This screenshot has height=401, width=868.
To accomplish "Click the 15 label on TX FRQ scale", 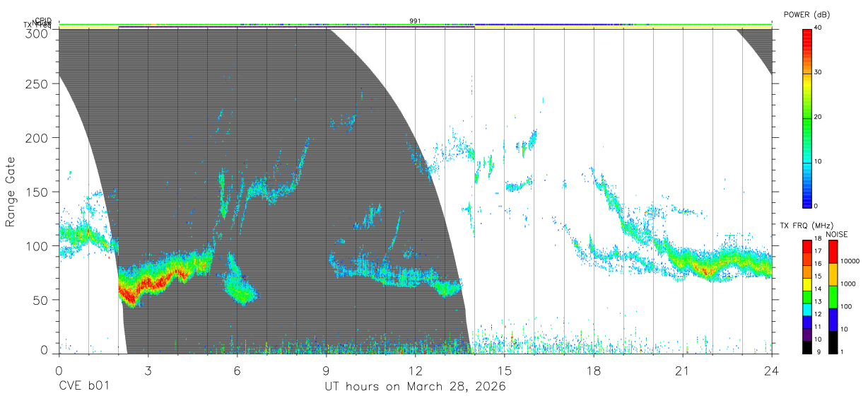I will tap(818, 276).
